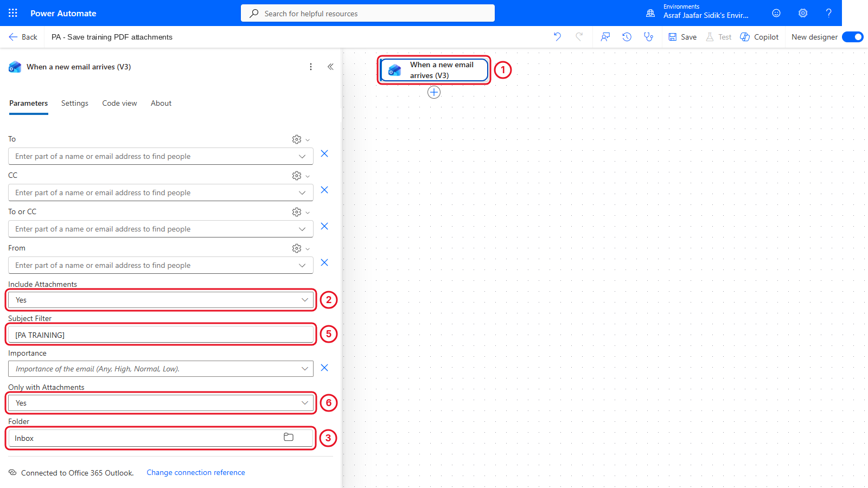Click the Subject Filter input field
868x488 pixels.
161,335
